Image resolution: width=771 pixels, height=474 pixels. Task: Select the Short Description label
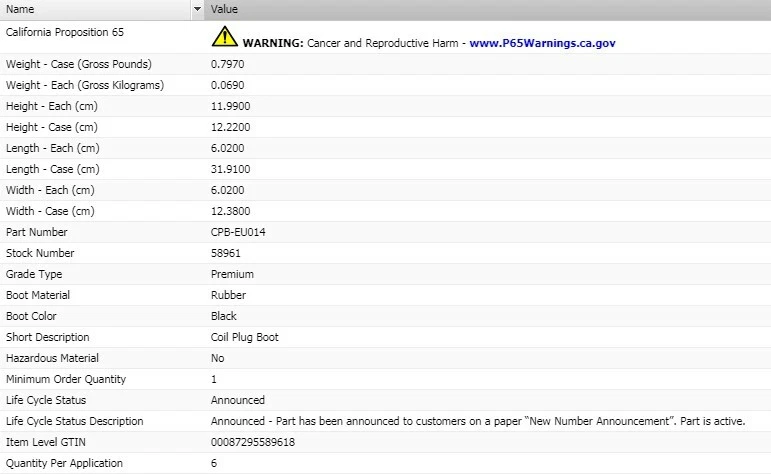pos(48,338)
